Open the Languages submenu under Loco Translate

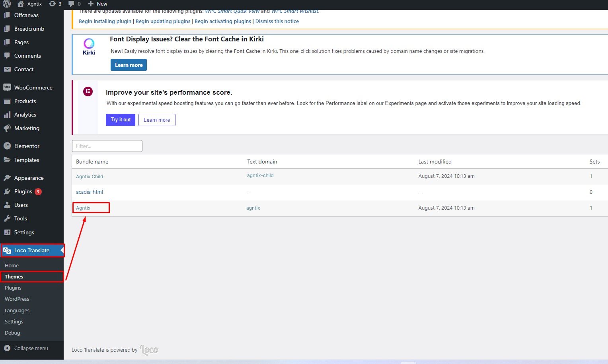point(17,310)
